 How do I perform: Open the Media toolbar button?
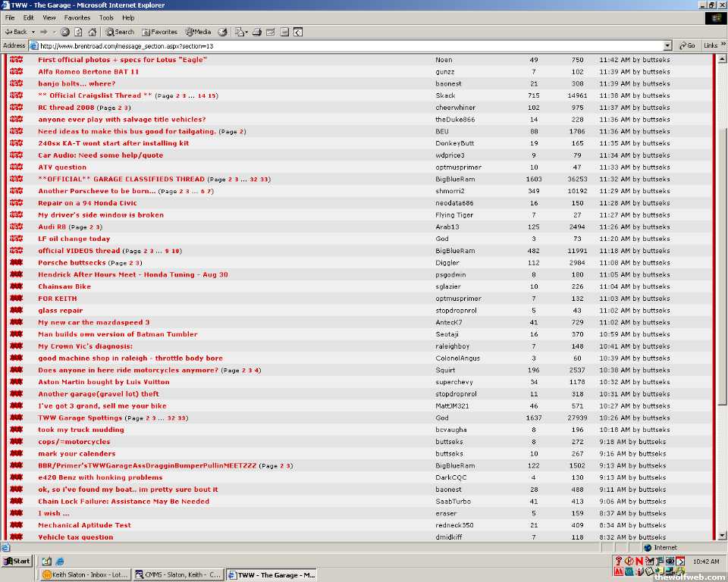(198, 32)
